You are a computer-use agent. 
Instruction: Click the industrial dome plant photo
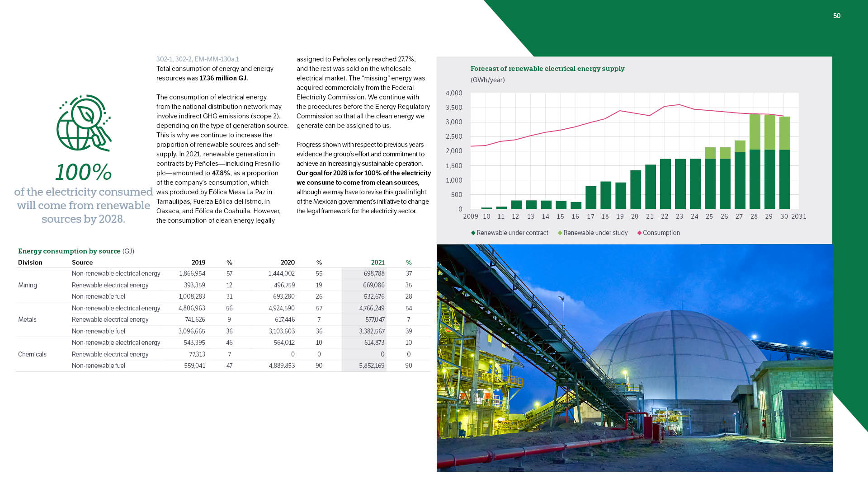(x=635, y=358)
